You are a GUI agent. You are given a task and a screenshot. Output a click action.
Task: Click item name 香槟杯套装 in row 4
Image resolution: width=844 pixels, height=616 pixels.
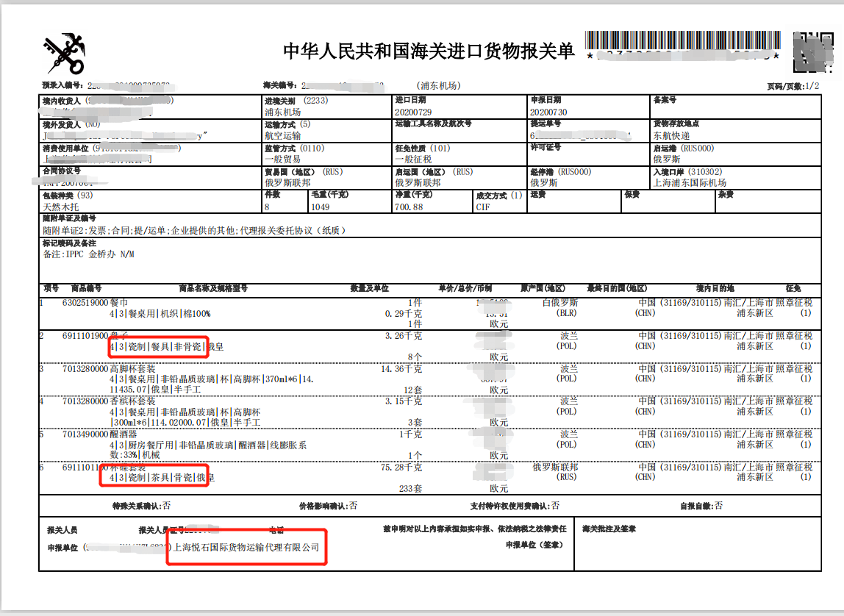(132, 401)
